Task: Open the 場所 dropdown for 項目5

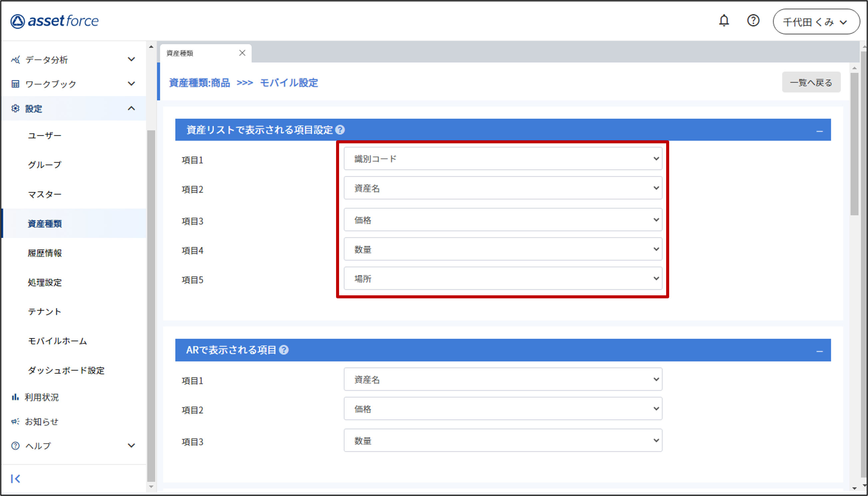Action: [x=502, y=279]
